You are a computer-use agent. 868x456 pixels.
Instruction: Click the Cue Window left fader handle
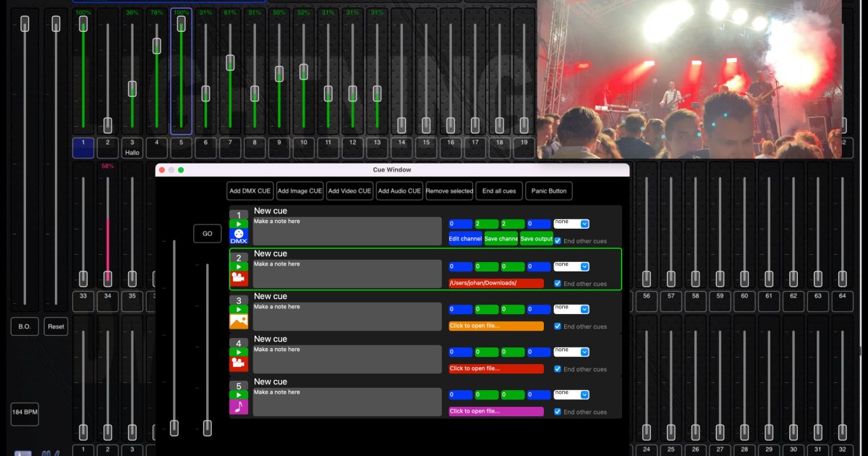click(174, 427)
